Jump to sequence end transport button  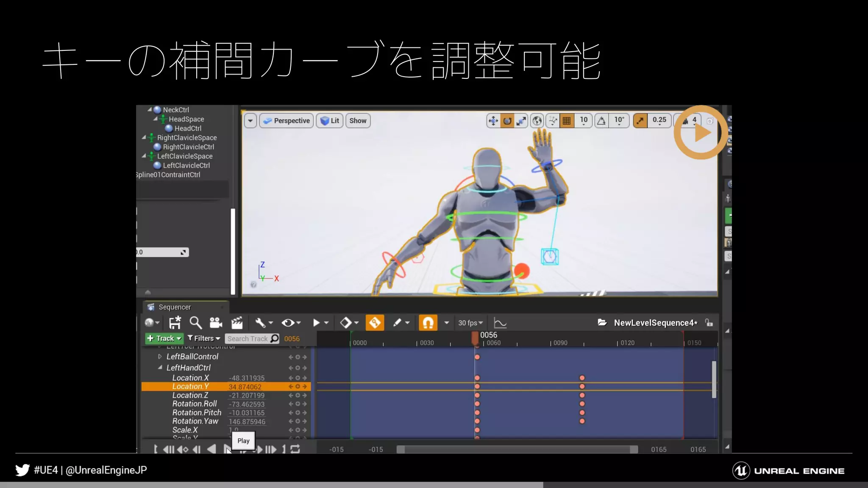coord(271,449)
